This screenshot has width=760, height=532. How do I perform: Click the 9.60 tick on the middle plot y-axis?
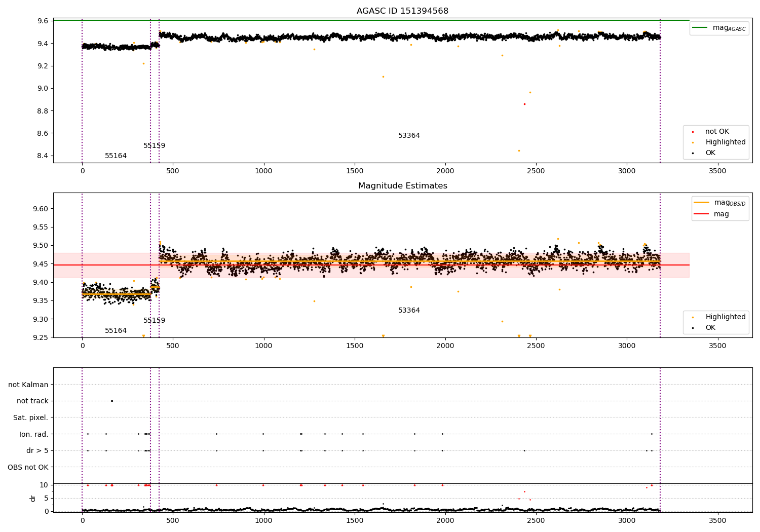41,209
